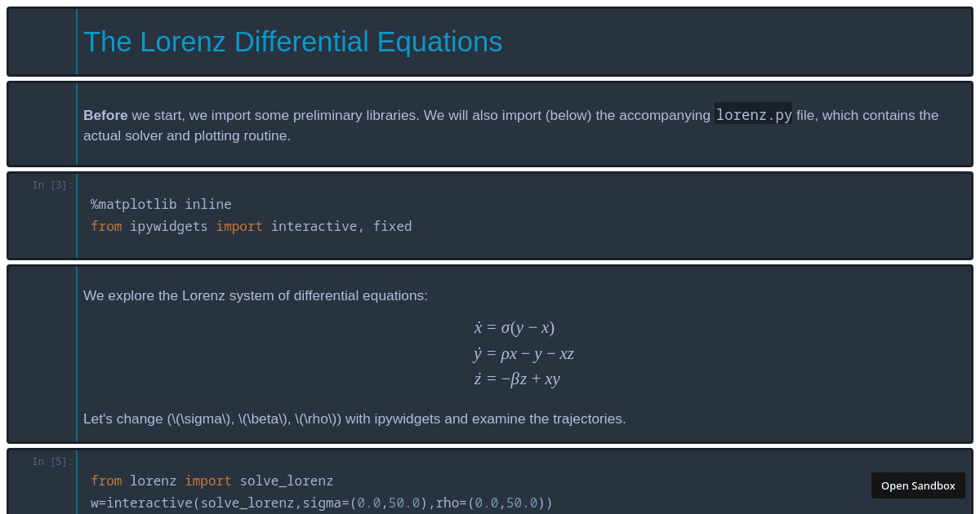
Task: Click "actual solver and plotting routine" text
Action: (186, 135)
